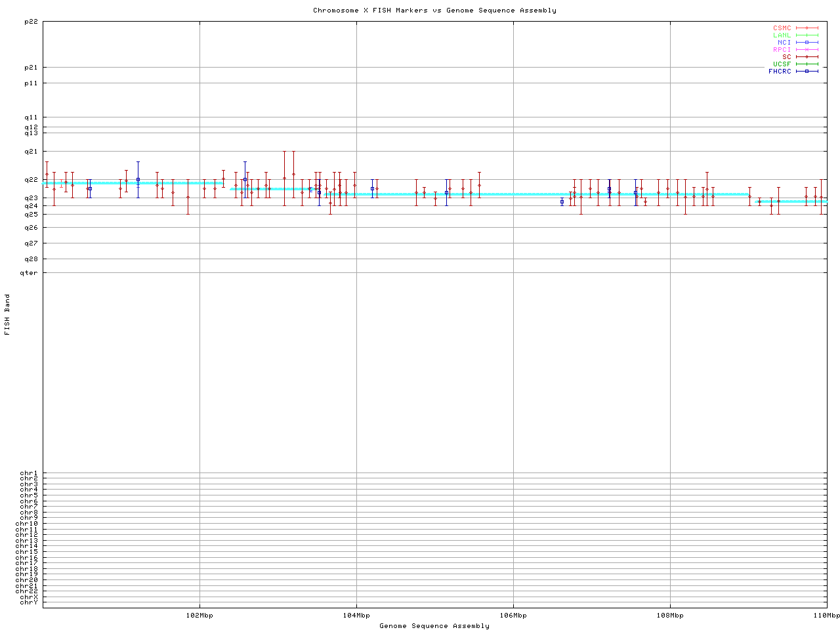Click the vertical FISH Band axis title
Image resolution: width=840 pixels, height=630 pixels.
tap(8, 314)
